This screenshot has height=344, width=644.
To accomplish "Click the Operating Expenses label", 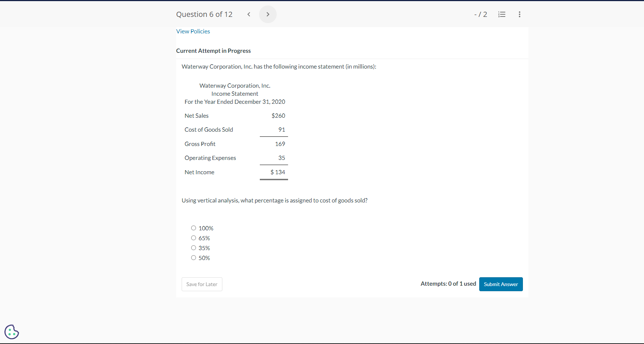I will 210,158.
